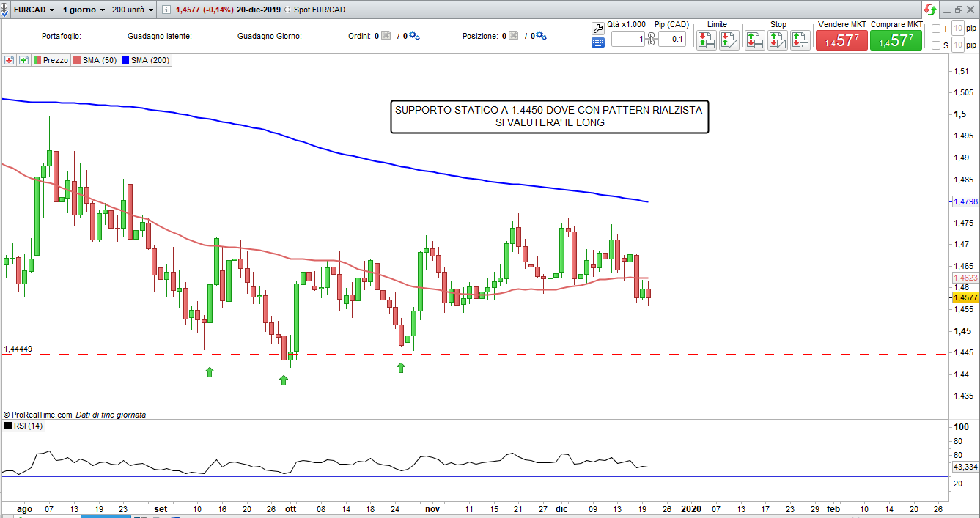
Task: Open the gear settings icon next to Ordini
Action: click(414, 36)
